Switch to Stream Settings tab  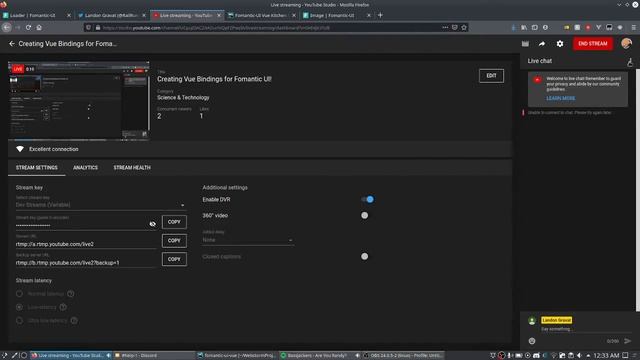[x=37, y=168]
